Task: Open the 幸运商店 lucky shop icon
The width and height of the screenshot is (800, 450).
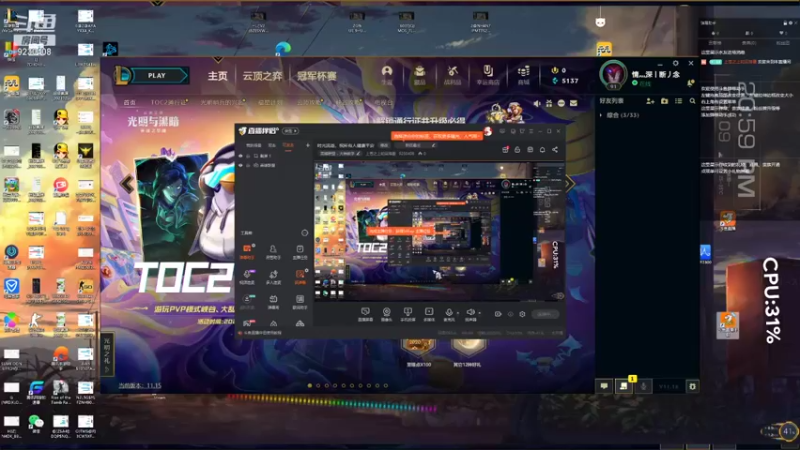Action: pyautogui.click(x=488, y=74)
